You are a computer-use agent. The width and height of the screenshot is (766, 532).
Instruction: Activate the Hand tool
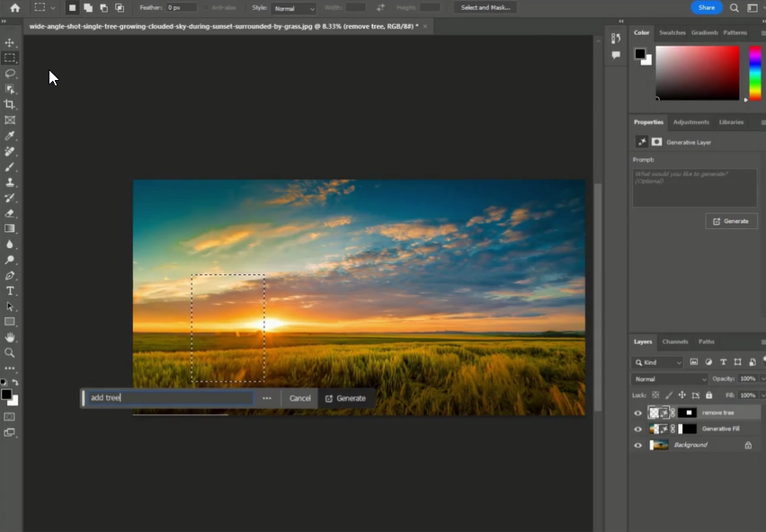click(10, 337)
